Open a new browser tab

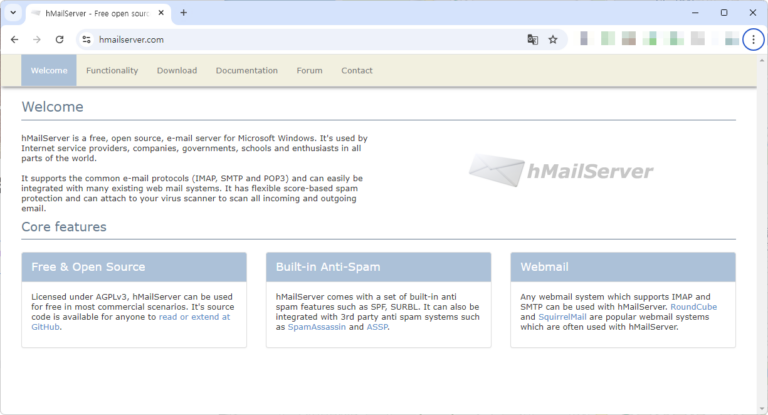tap(184, 13)
